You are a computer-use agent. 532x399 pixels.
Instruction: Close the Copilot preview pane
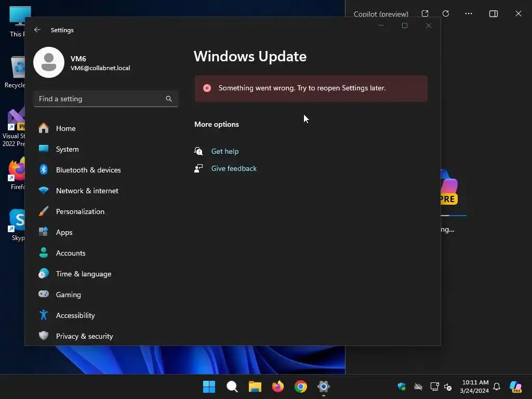[x=518, y=14]
